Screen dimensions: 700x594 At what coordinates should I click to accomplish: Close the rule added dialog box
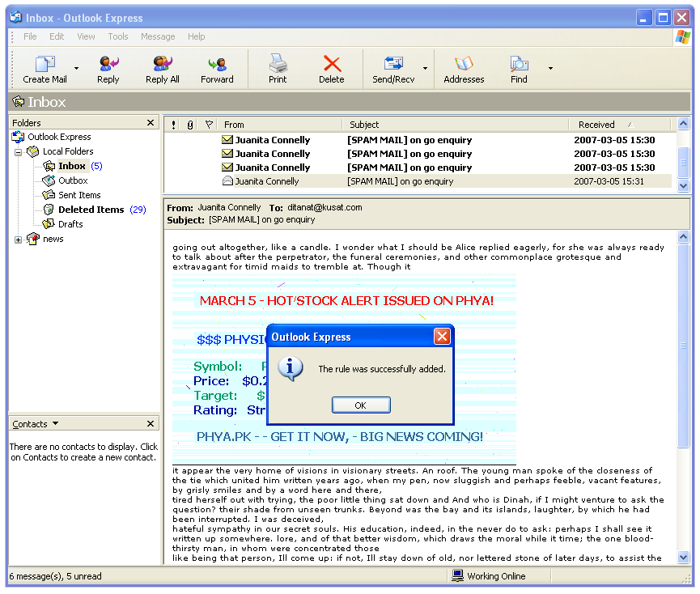coord(442,337)
